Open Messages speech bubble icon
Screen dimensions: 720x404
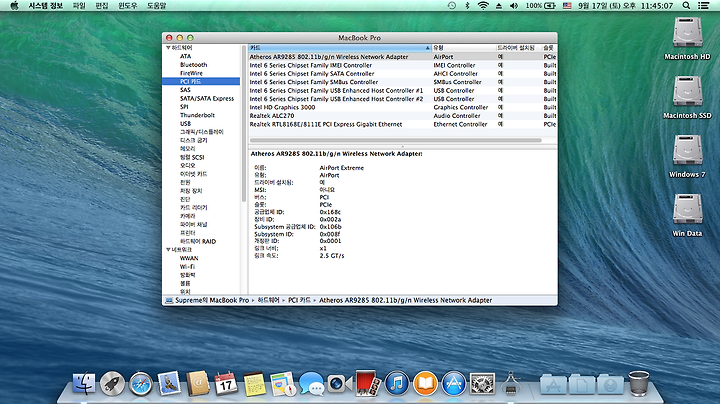tap(311, 384)
